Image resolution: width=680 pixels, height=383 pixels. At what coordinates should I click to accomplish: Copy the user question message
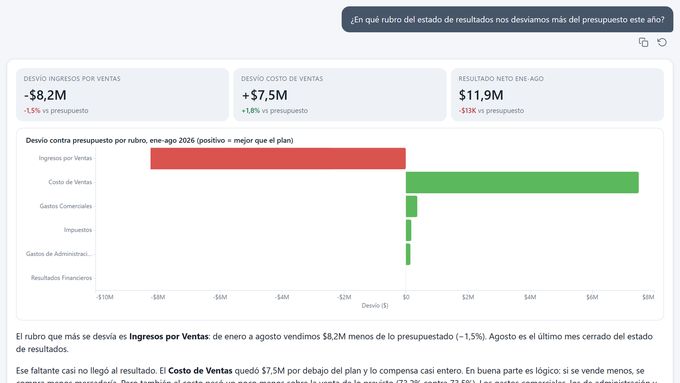(x=644, y=42)
